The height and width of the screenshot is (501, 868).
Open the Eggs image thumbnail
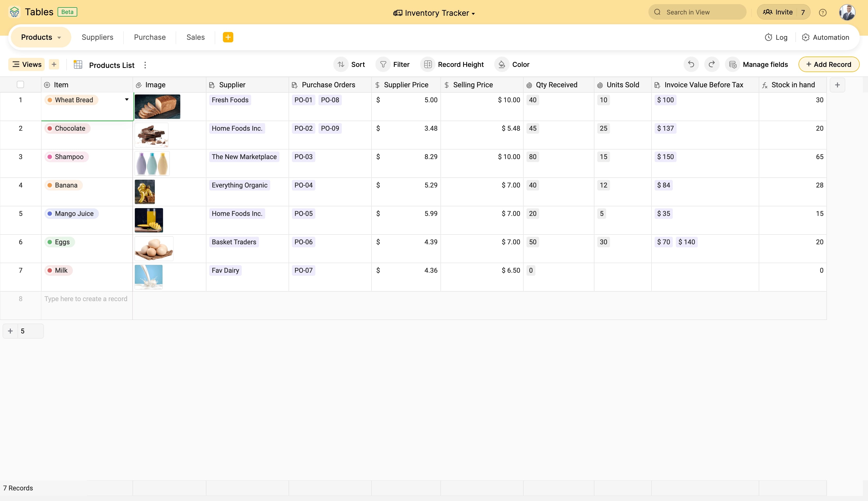[x=154, y=248]
